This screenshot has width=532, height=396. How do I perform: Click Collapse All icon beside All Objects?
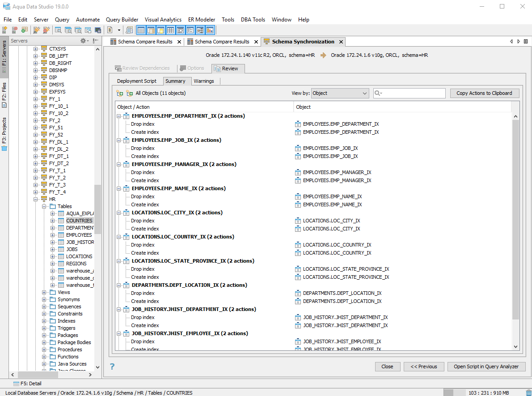click(129, 93)
